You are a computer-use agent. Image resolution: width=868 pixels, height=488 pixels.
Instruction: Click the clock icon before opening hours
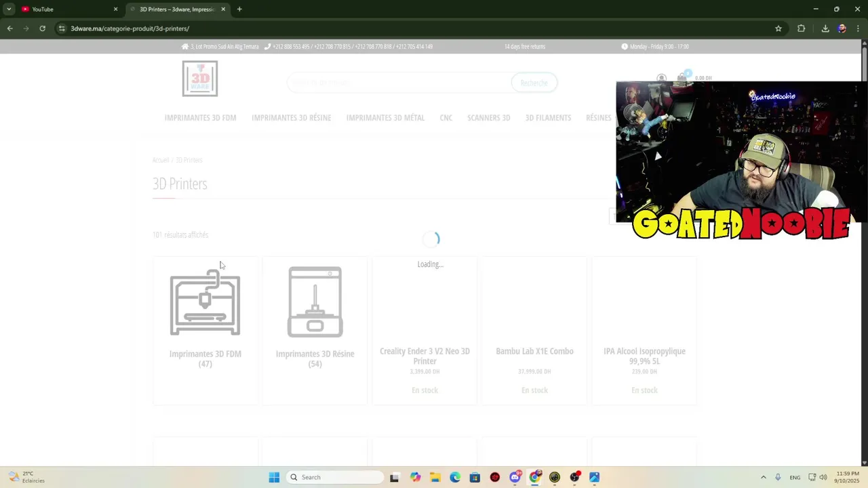pyautogui.click(x=625, y=47)
